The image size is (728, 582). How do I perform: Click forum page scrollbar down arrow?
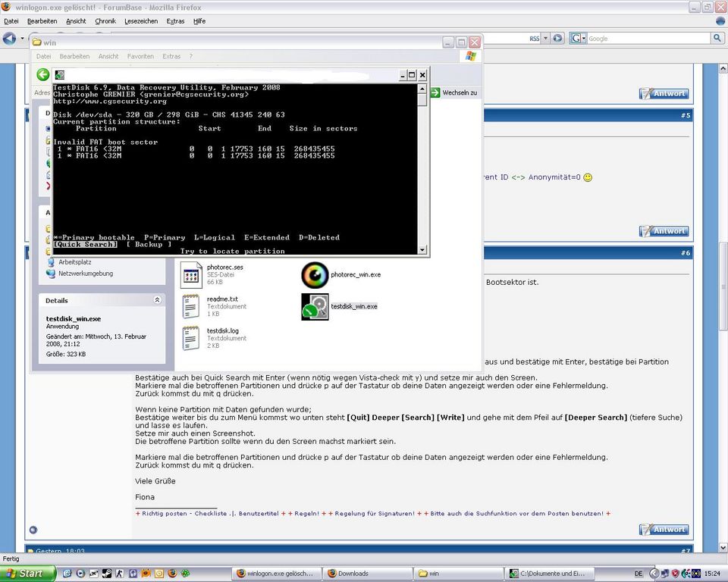(x=723, y=547)
